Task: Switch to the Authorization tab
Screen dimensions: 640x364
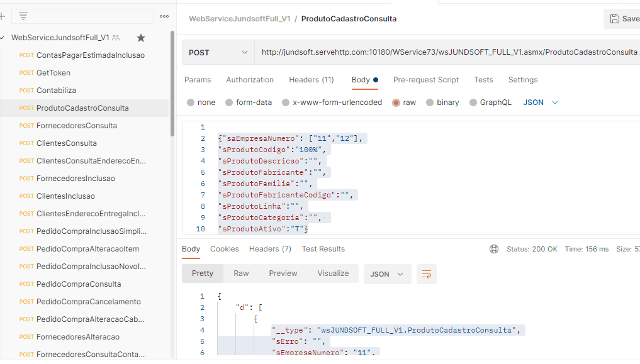Action: pyautogui.click(x=250, y=80)
